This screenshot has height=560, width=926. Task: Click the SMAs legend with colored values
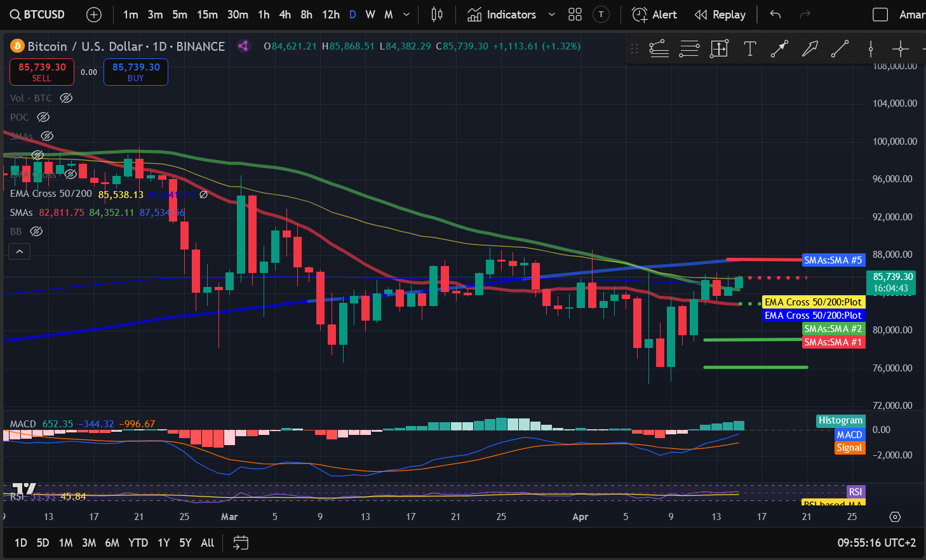97,213
